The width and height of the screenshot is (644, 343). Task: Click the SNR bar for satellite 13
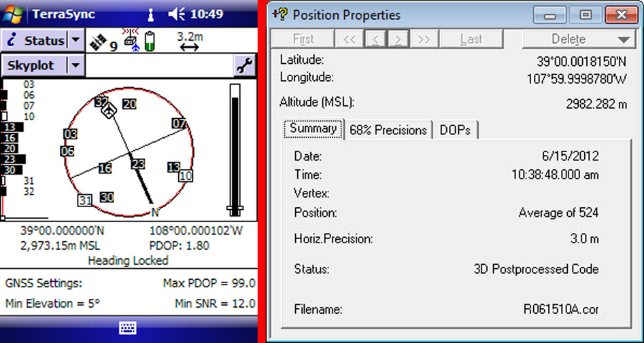[x=12, y=127]
